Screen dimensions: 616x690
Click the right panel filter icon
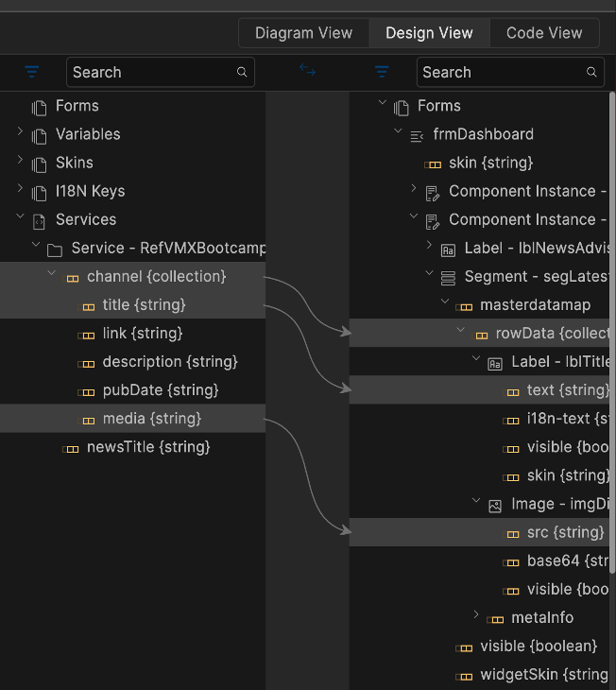[382, 72]
